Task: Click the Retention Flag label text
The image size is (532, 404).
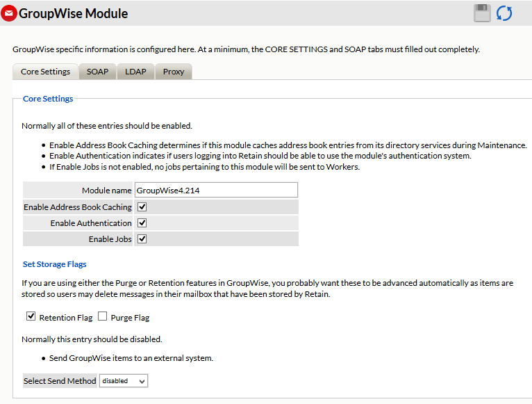Action: pos(66,318)
